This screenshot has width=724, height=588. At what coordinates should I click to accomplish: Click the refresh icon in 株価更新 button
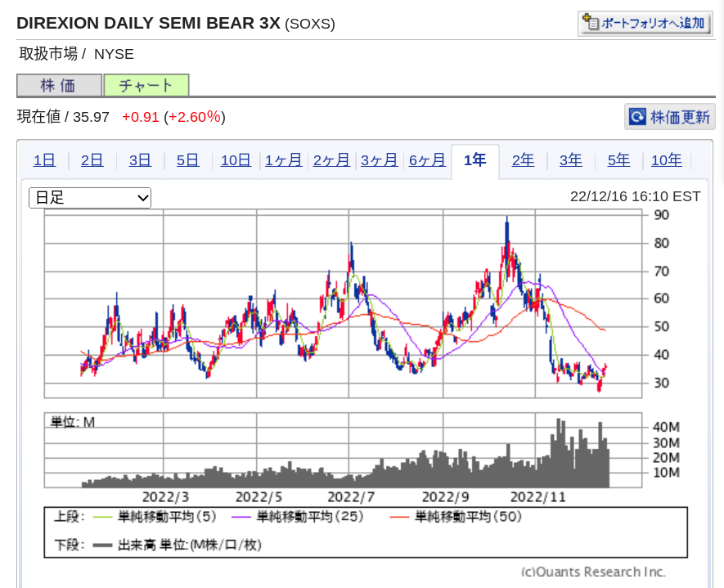[x=637, y=116]
